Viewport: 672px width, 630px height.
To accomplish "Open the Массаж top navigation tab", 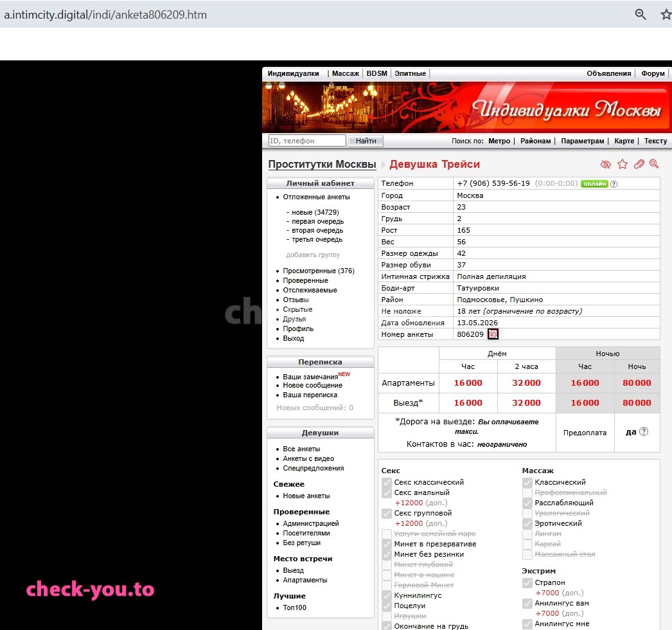I will pos(346,73).
